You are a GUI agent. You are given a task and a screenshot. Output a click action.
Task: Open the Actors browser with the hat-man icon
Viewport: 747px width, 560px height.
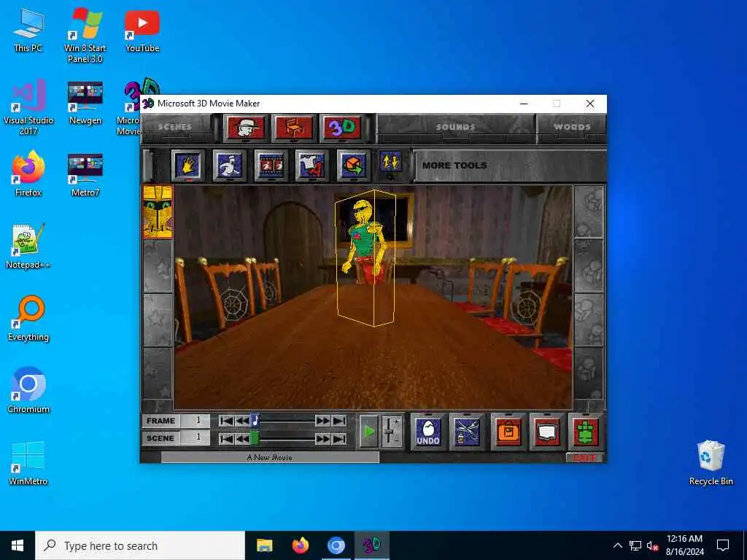[x=246, y=128]
